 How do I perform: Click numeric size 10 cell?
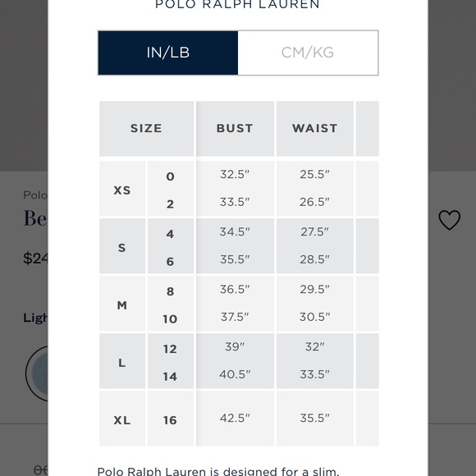click(x=170, y=319)
